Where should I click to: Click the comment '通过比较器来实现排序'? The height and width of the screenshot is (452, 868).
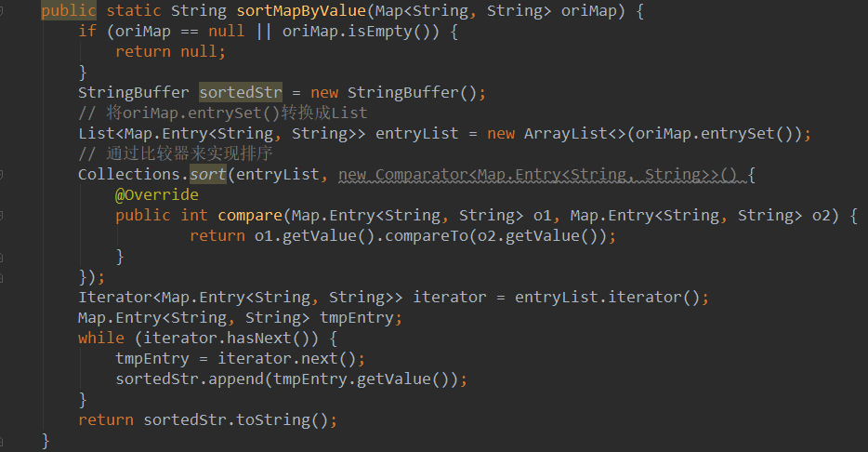point(176,153)
